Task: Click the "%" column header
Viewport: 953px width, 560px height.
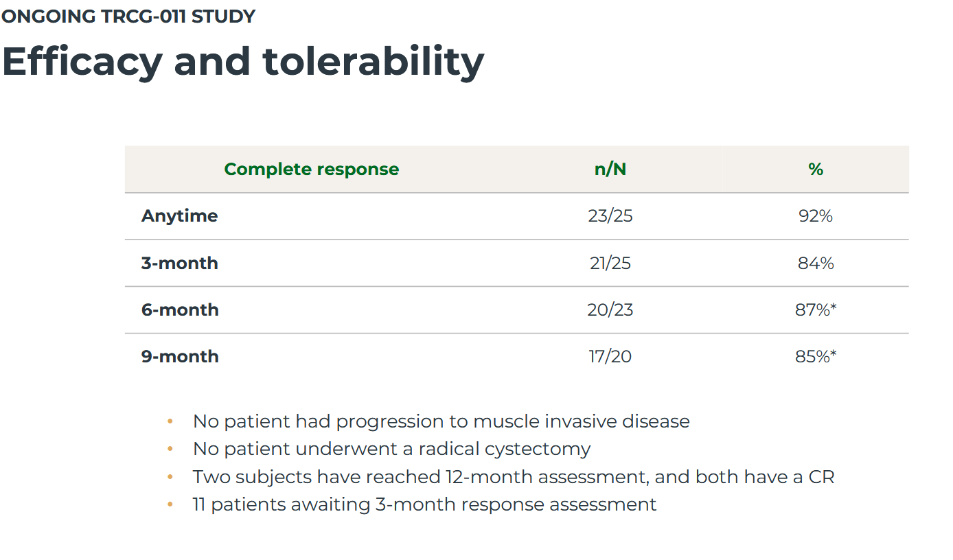Action: (816, 170)
